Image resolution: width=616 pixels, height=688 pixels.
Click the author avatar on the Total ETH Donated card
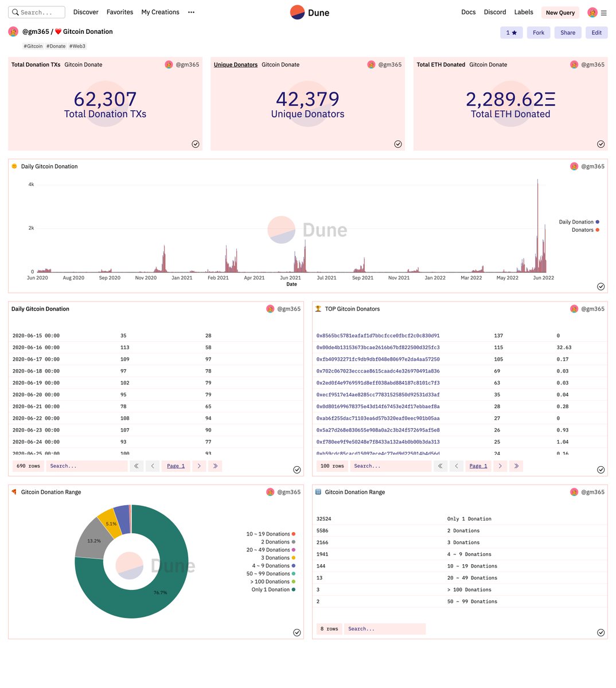[574, 65]
